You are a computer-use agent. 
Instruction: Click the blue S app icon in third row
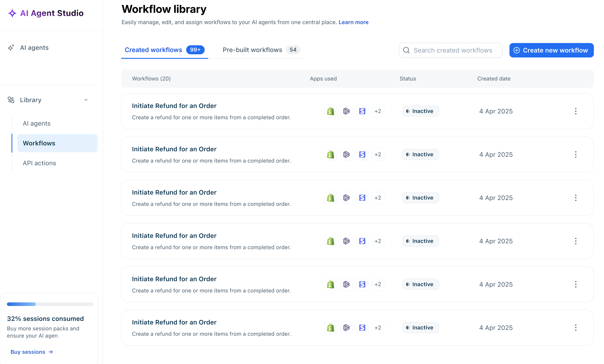coord(362,198)
